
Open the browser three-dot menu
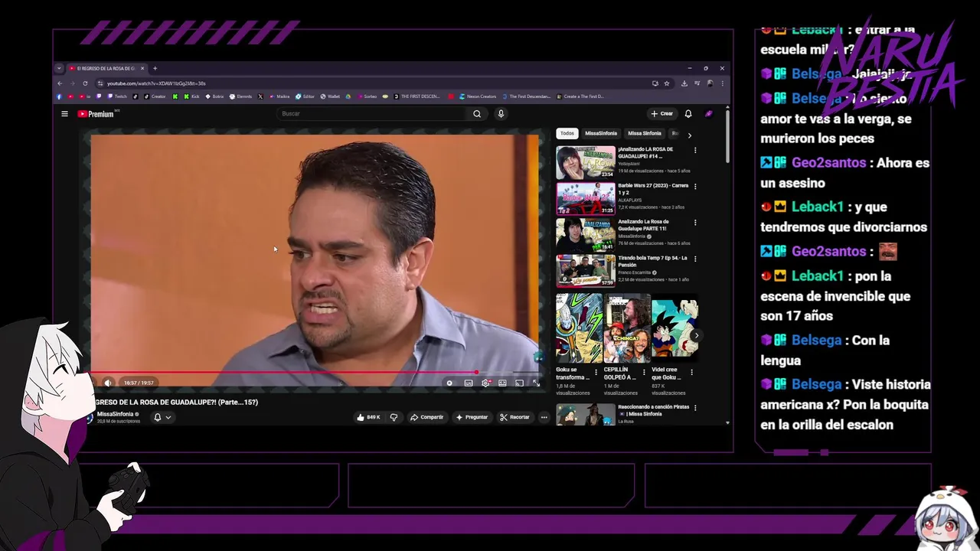[722, 83]
